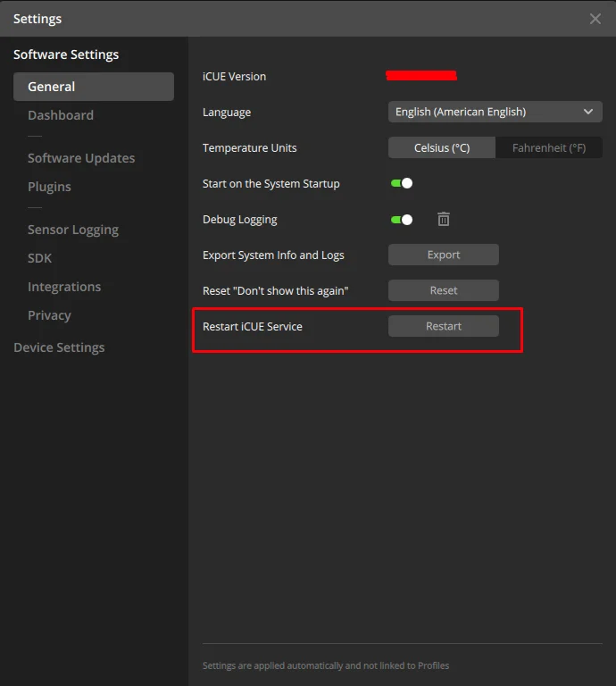The image size is (616, 686).
Task: Open the Integrations page
Action: pyautogui.click(x=64, y=287)
